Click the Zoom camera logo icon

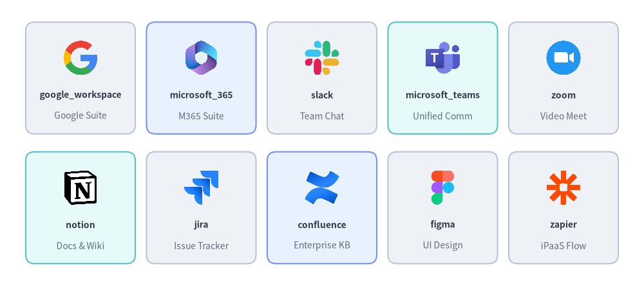click(x=563, y=57)
